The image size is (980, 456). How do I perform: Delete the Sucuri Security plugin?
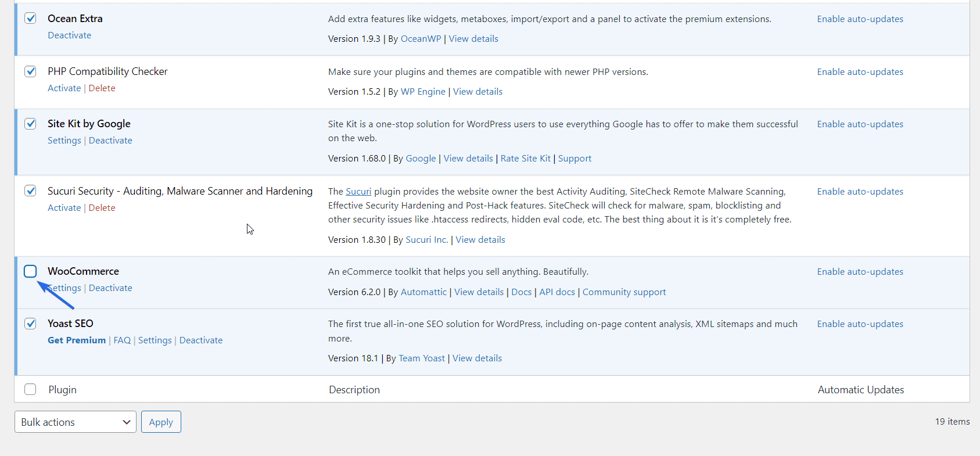pos(102,208)
